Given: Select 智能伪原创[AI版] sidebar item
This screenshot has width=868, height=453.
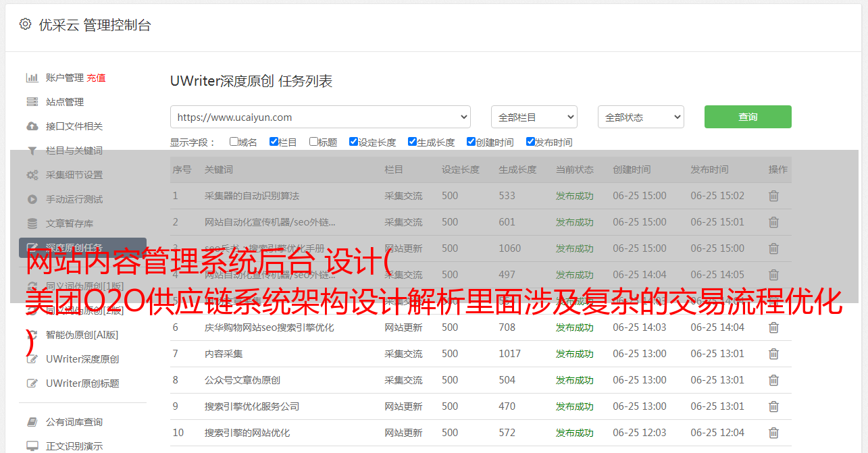Looking at the screenshot, I should pyautogui.click(x=82, y=335).
